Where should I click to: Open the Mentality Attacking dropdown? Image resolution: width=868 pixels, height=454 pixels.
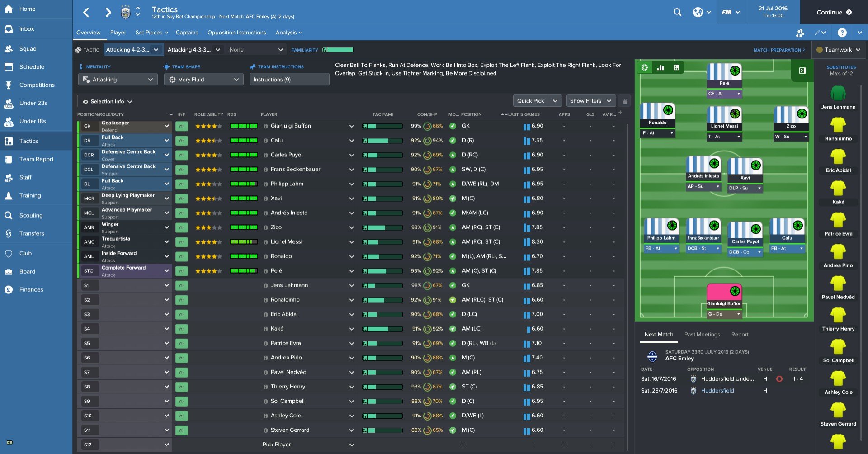118,80
